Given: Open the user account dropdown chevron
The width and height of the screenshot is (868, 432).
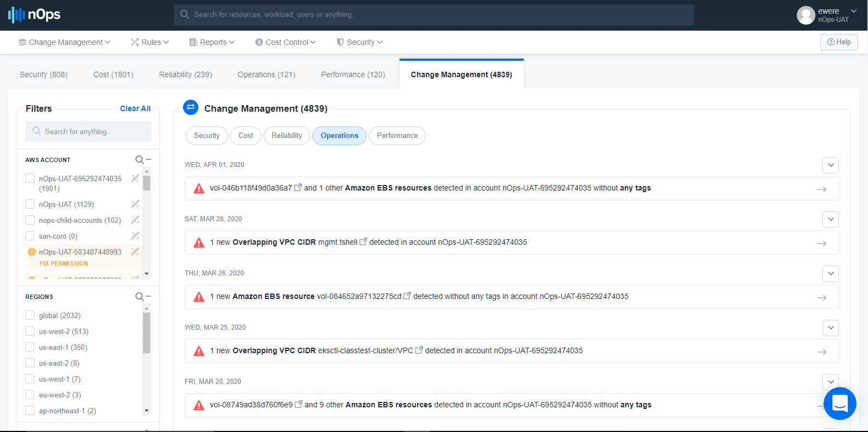Looking at the screenshot, I should click(853, 11).
